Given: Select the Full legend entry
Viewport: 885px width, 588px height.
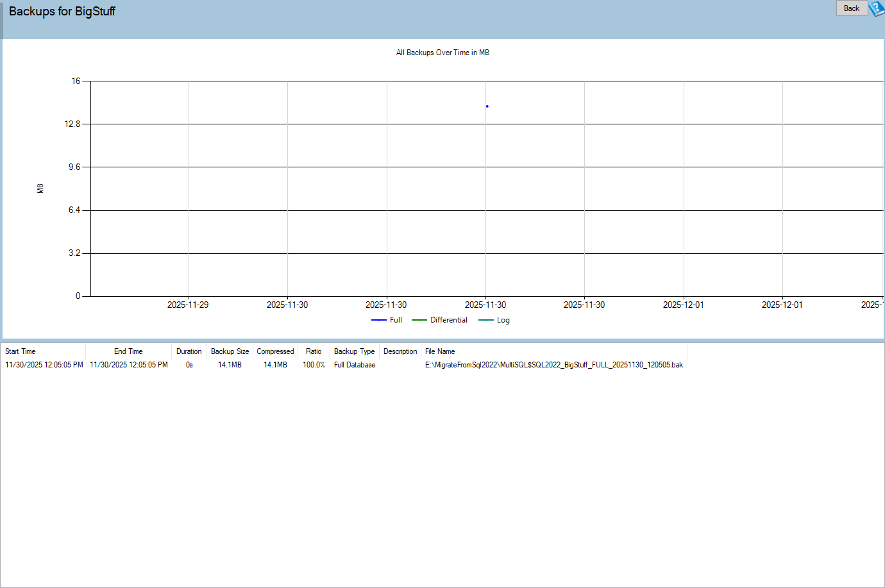Looking at the screenshot, I should (x=387, y=320).
